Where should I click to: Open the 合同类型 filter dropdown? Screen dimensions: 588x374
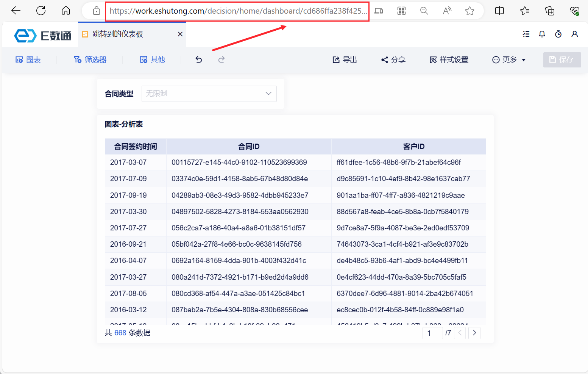tap(209, 94)
